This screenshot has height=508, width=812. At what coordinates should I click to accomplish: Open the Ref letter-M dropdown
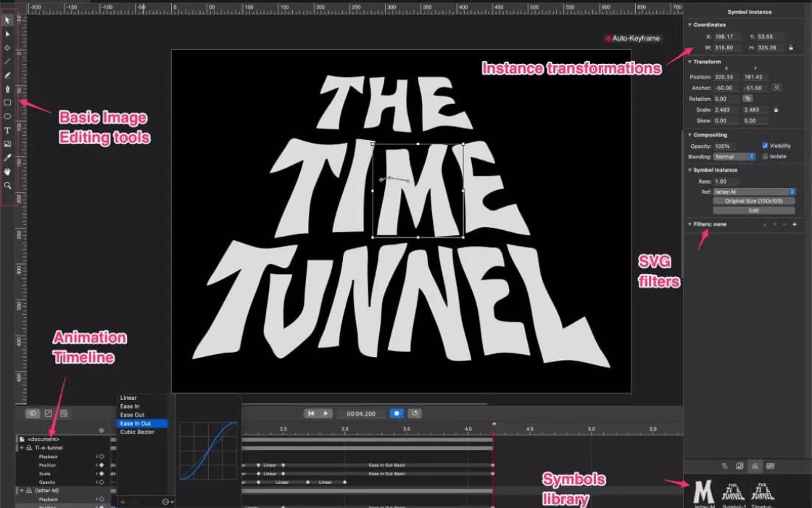pyautogui.click(x=754, y=192)
